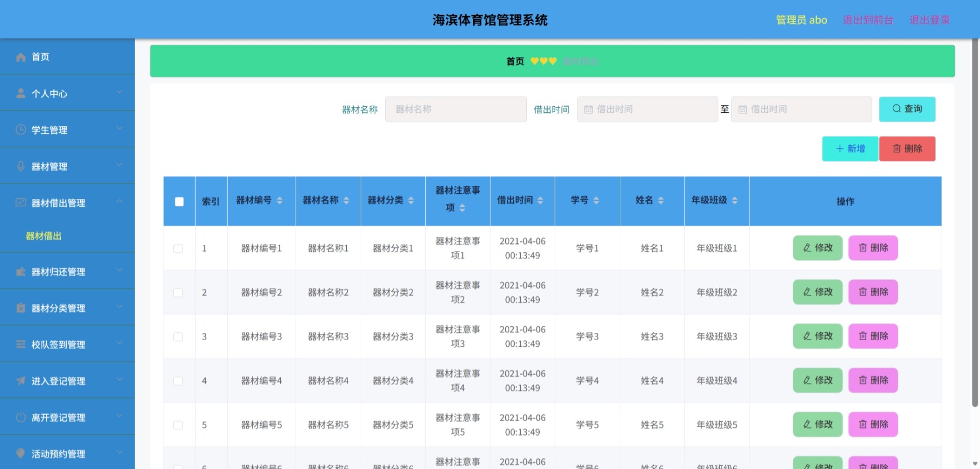Viewport: 980px width, 469px height.
Task: Expand the 器材归还管理 menu chevron
Action: click(x=119, y=271)
